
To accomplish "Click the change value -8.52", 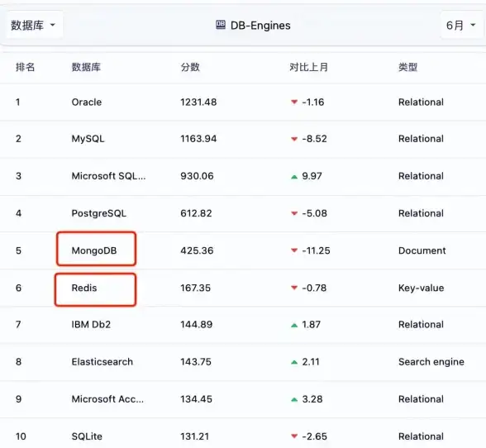I will point(314,139).
